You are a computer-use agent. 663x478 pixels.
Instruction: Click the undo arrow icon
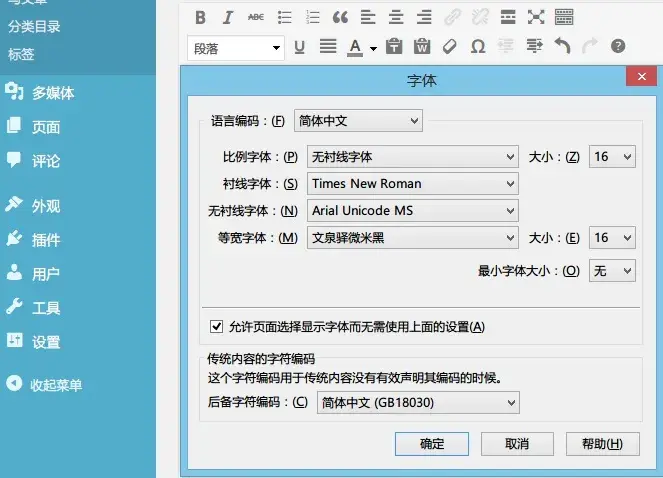[x=562, y=46]
